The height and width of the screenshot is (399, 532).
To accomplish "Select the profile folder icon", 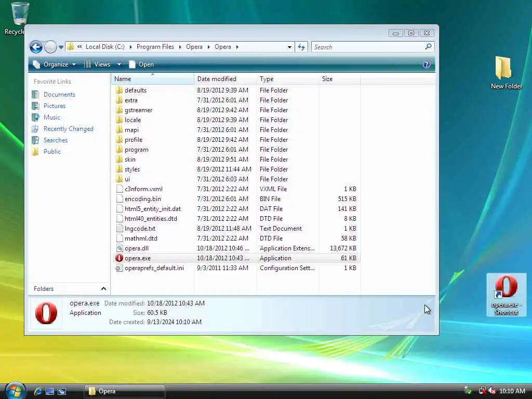I will 119,139.
